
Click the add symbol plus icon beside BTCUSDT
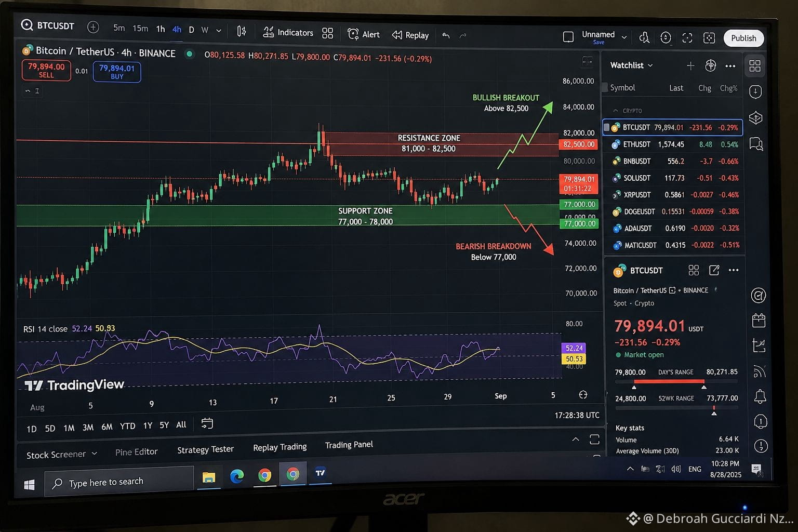tap(93, 27)
